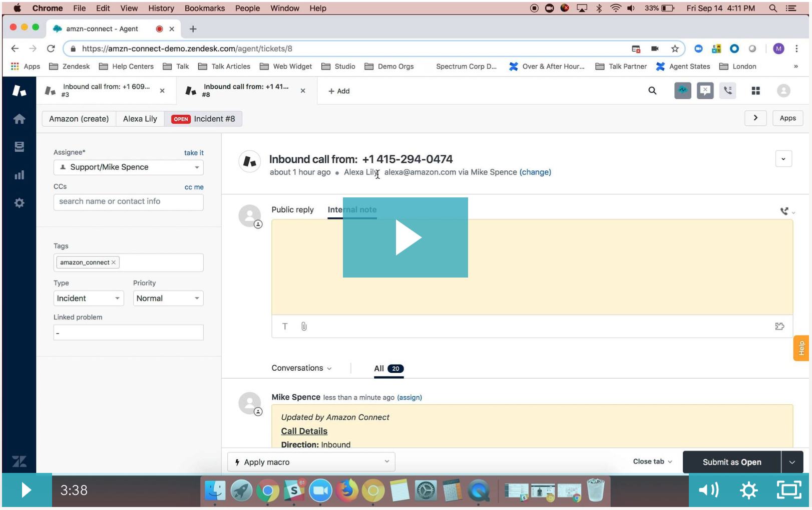Open Reporting from the left sidebar
Image resolution: width=812 pixels, height=510 pixels.
click(19, 174)
